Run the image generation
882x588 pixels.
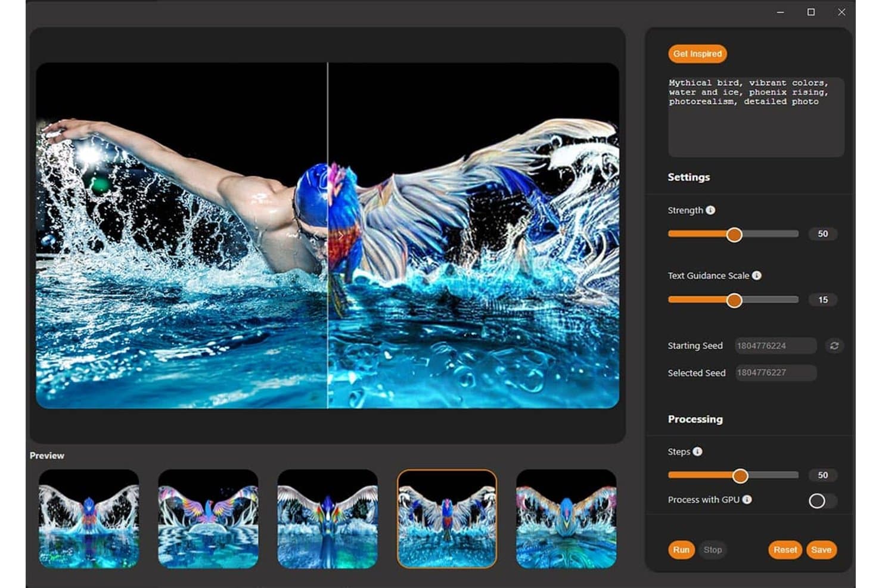pyautogui.click(x=681, y=550)
